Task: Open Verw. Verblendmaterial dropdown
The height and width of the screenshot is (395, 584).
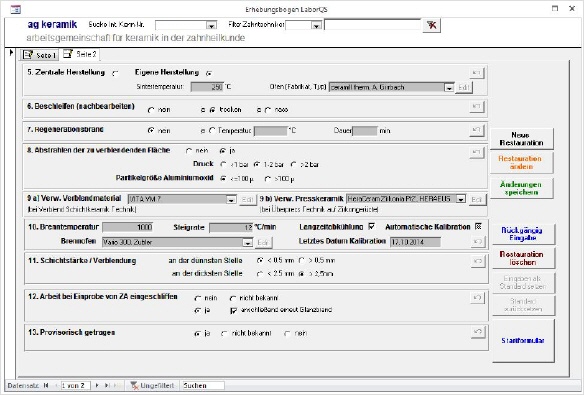Action: [231, 200]
